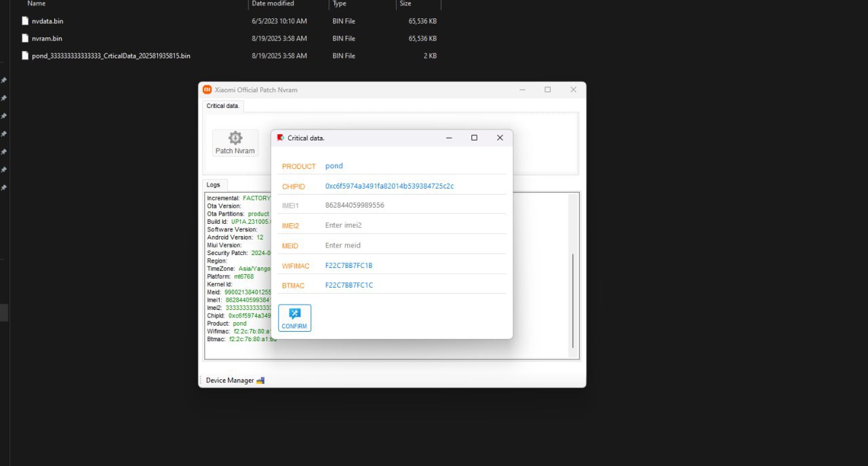The image size is (868, 466).
Task: Click the TimeZone log line
Action: coord(239,269)
